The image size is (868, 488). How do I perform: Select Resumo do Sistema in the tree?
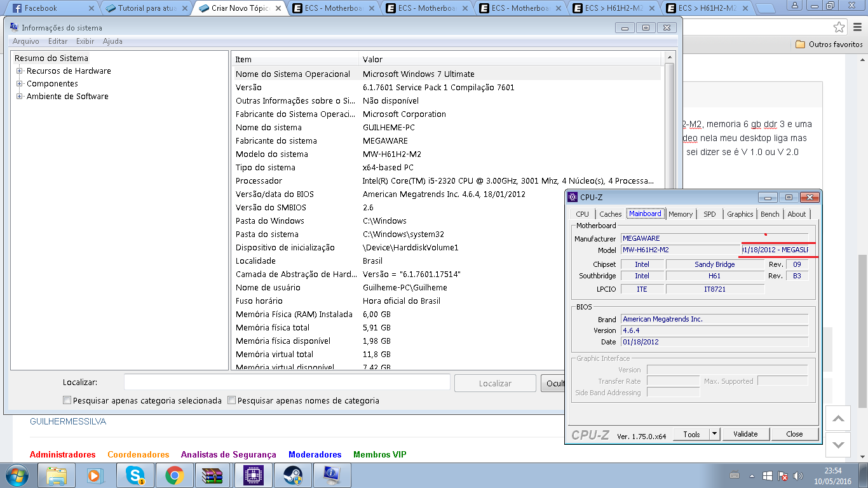[51, 58]
